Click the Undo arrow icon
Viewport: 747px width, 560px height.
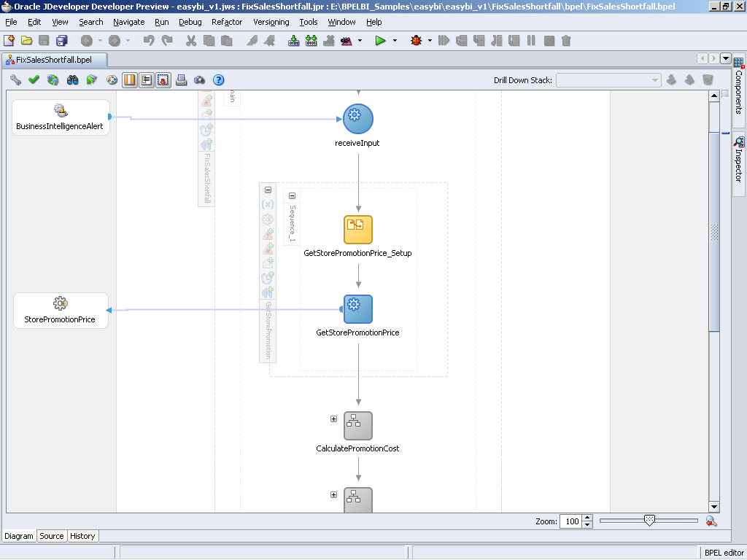pos(149,41)
